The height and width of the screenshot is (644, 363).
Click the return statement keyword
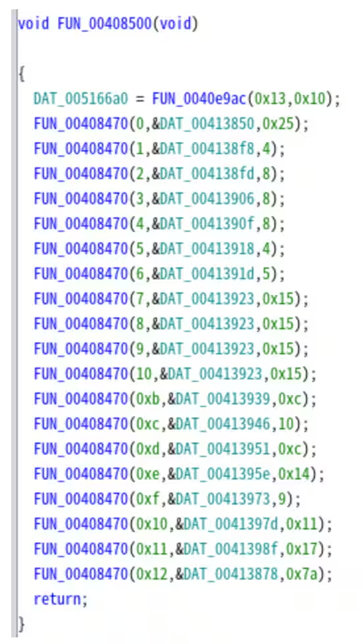(57, 600)
